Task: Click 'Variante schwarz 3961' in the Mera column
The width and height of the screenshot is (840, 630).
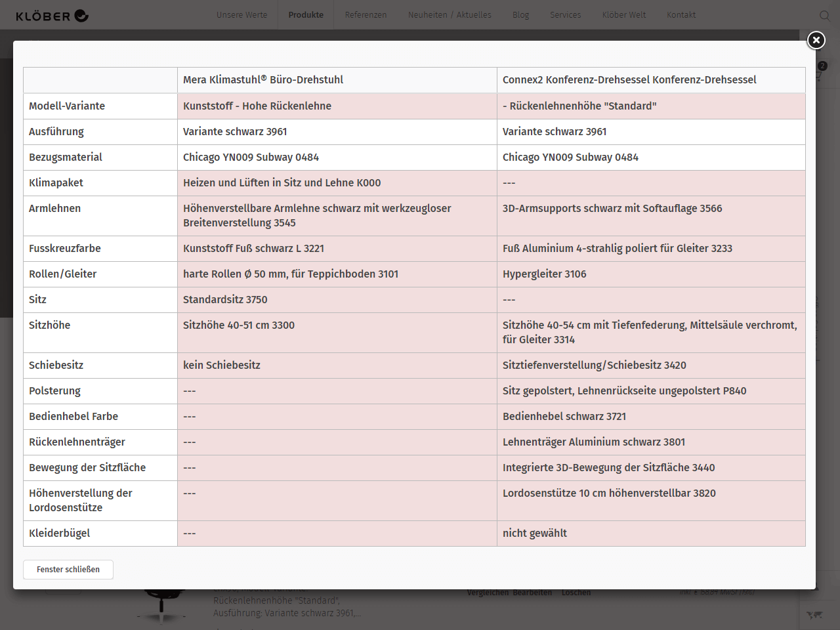Action: tap(337, 132)
